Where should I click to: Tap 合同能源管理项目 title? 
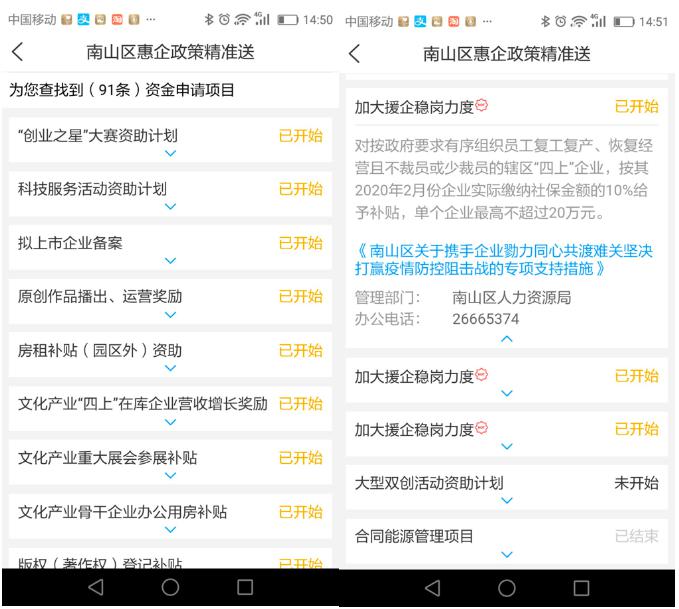coord(414,537)
